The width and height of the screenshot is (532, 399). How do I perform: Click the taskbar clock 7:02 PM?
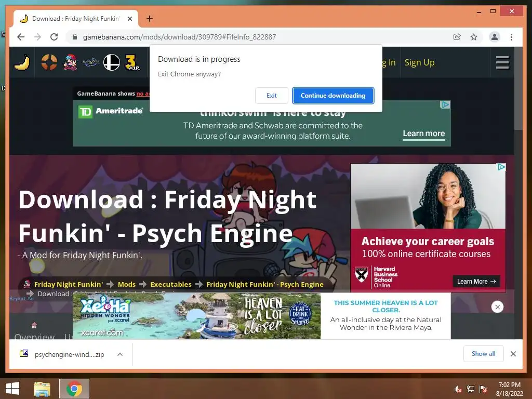[x=509, y=385]
